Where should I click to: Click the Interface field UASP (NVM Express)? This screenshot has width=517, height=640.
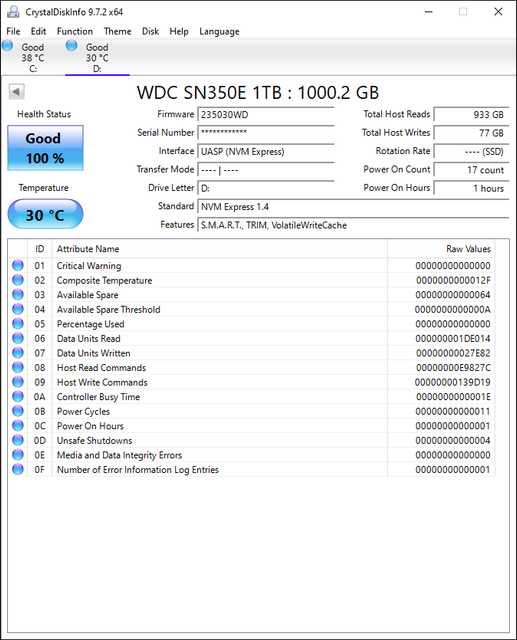point(266,151)
